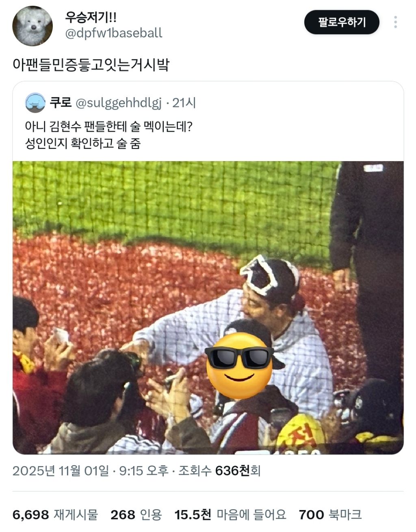The width and height of the screenshot is (416, 532).
Task: Visit the @sulggehhdlgj handle in quote
Action: point(119,103)
